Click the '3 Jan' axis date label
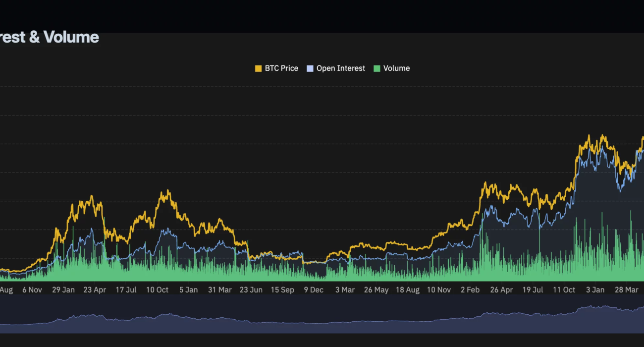This screenshot has height=347, width=644. (x=595, y=290)
